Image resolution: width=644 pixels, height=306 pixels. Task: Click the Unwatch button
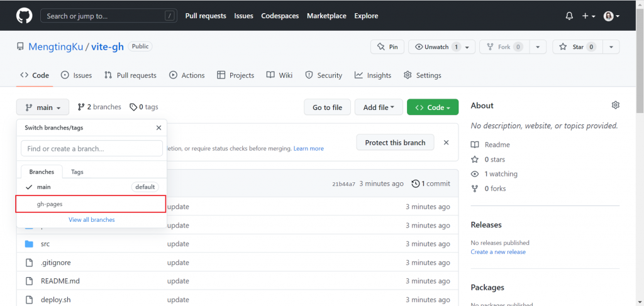click(441, 46)
